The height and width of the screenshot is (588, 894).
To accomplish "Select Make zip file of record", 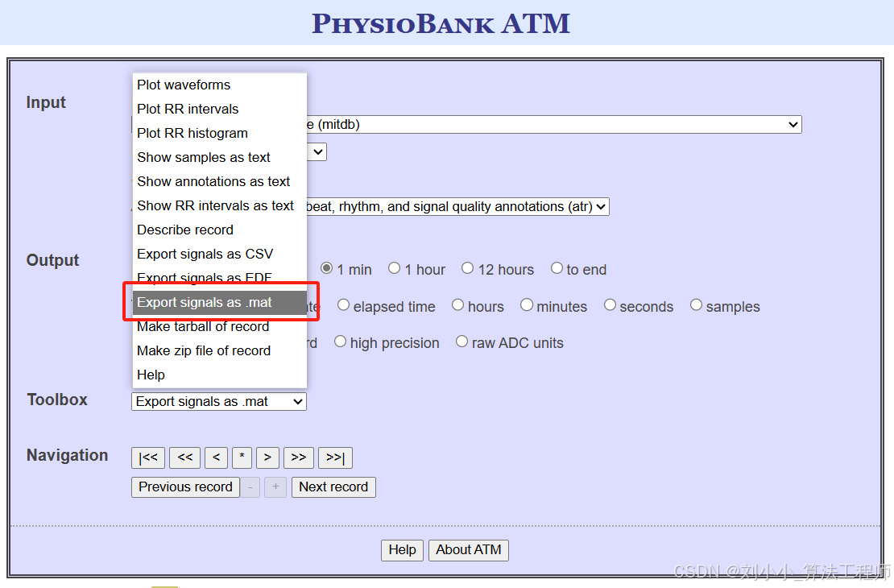I will pyautogui.click(x=220, y=350).
